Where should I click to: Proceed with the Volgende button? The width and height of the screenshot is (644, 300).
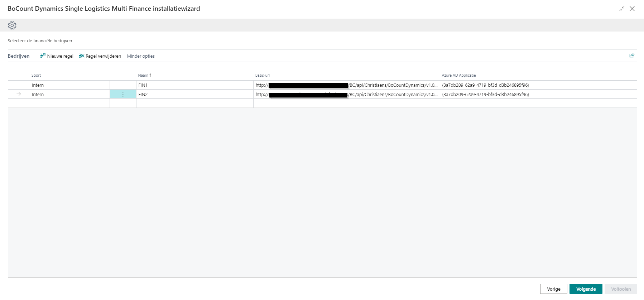point(586,289)
